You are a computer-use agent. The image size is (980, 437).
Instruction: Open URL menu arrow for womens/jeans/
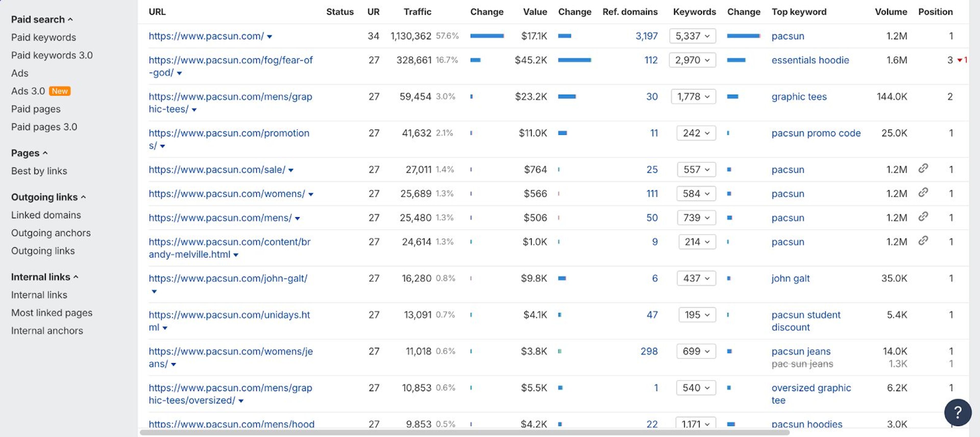(174, 364)
